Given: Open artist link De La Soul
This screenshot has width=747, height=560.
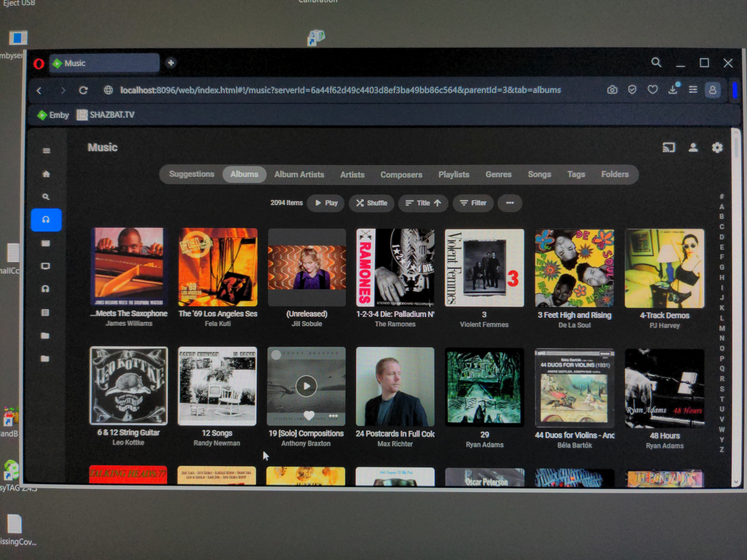Looking at the screenshot, I should tap(575, 325).
